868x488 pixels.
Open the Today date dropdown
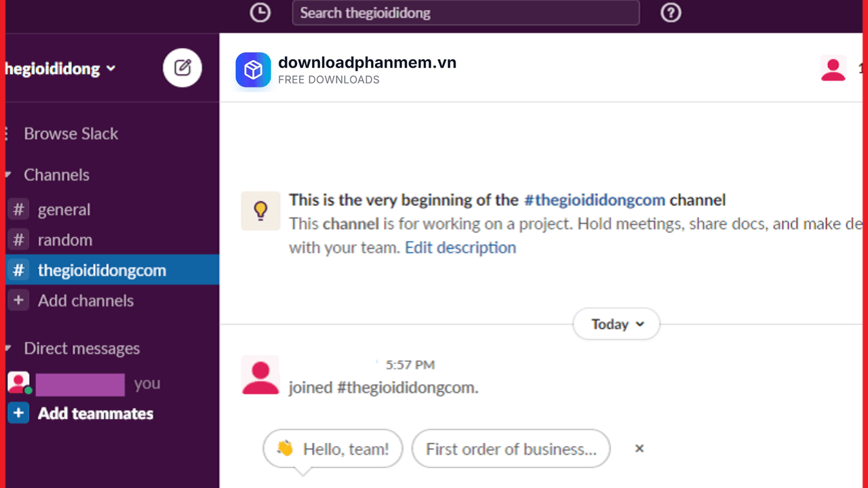click(616, 325)
